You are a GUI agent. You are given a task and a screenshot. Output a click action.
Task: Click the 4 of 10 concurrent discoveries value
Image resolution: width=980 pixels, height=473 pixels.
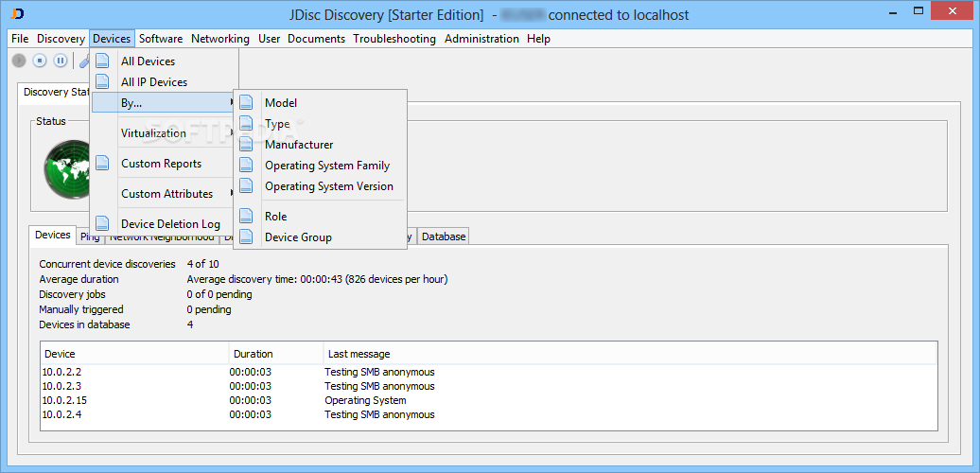point(202,264)
